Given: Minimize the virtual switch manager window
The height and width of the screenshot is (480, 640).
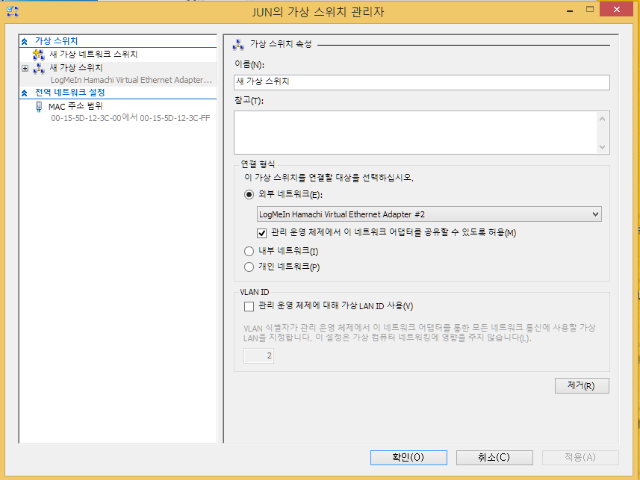Looking at the screenshot, I should click(x=570, y=11).
